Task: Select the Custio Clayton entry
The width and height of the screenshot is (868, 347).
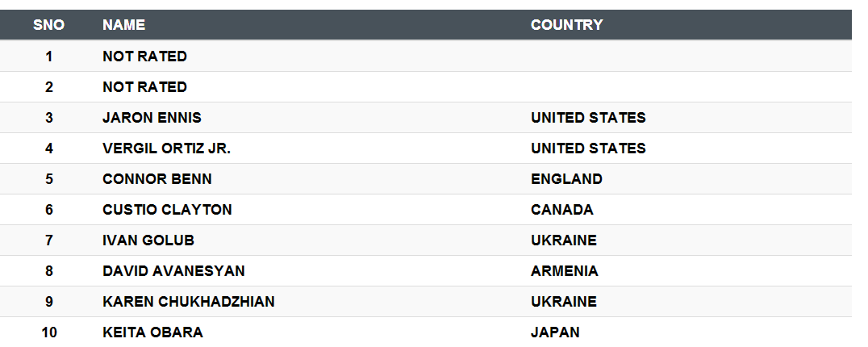Action: [x=167, y=210]
